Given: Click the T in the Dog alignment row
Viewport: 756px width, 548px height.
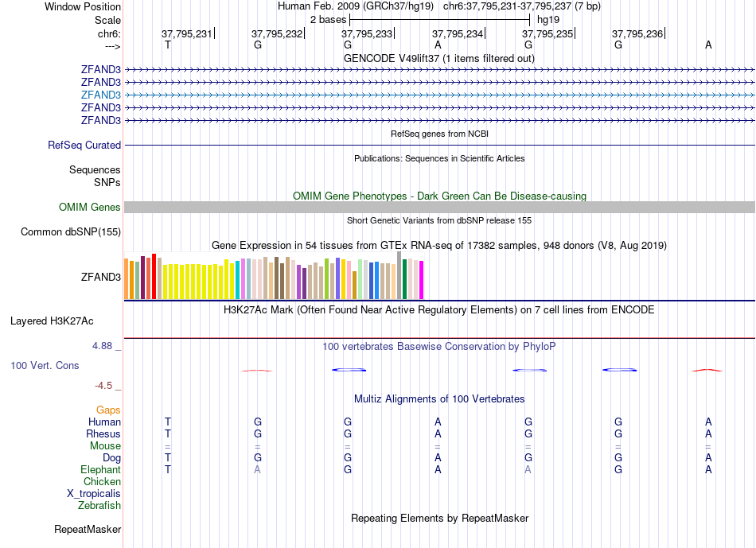Looking at the screenshot, I should tap(168, 458).
